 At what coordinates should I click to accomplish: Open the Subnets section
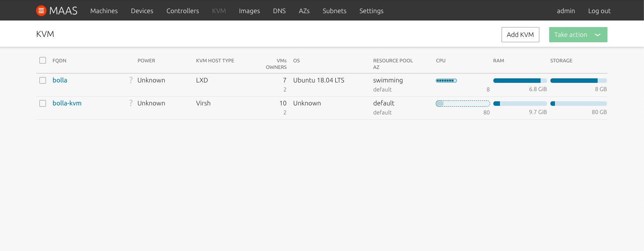(334, 11)
